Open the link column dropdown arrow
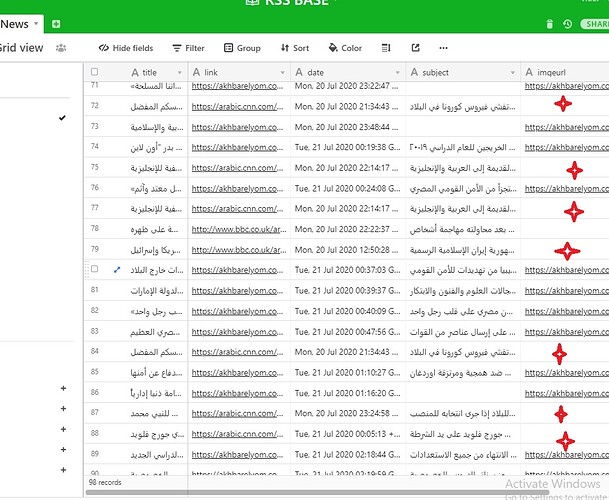Viewport: 609px width, 500px height. coord(282,73)
